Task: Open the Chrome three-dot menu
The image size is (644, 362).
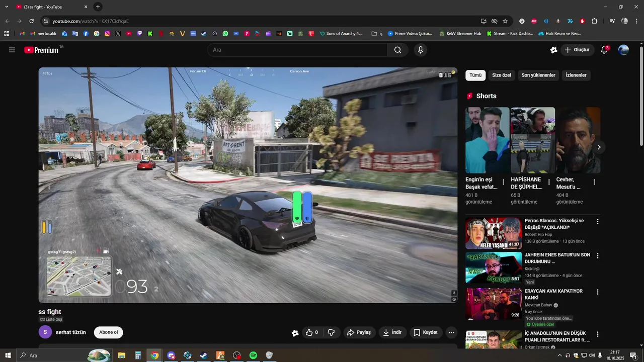Action: pyautogui.click(x=636, y=21)
